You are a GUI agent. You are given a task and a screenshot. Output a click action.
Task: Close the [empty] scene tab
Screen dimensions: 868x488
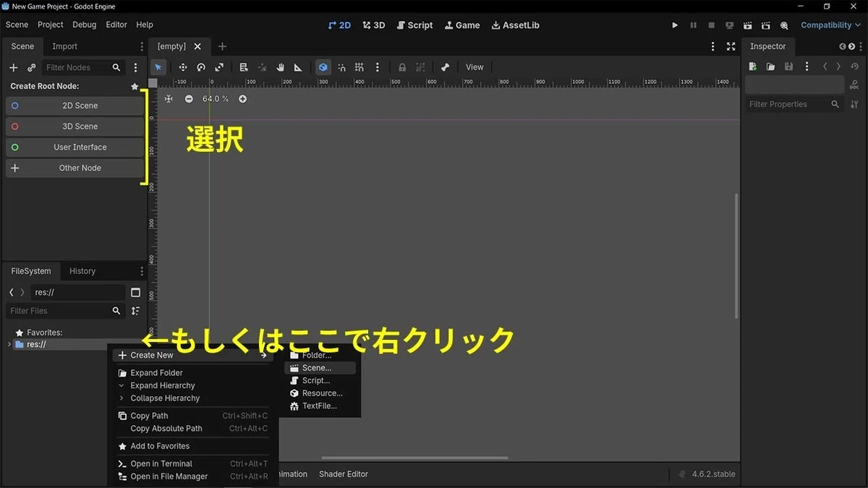[x=199, y=46]
